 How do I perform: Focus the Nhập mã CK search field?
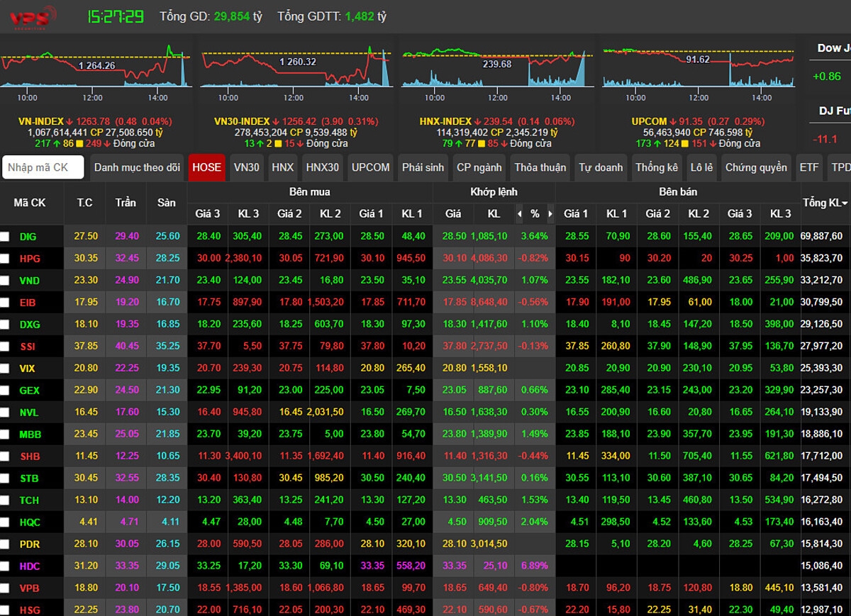(43, 168)
